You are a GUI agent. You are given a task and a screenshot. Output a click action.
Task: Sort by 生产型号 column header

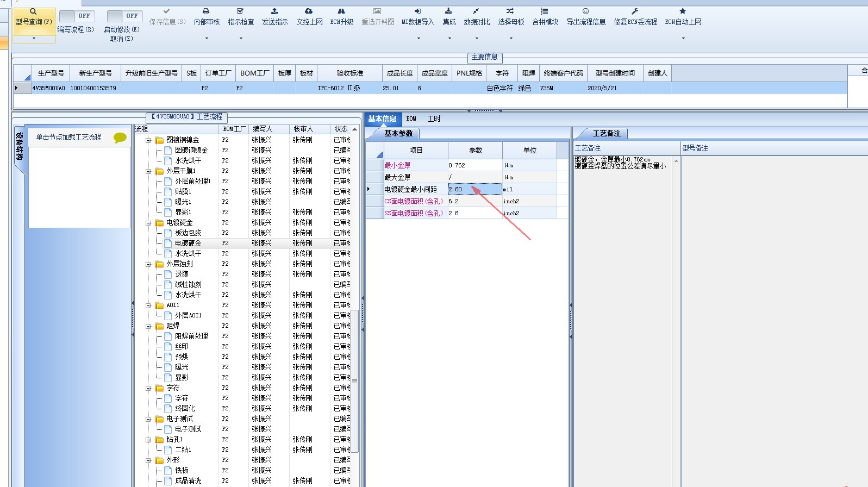[51, 73]
